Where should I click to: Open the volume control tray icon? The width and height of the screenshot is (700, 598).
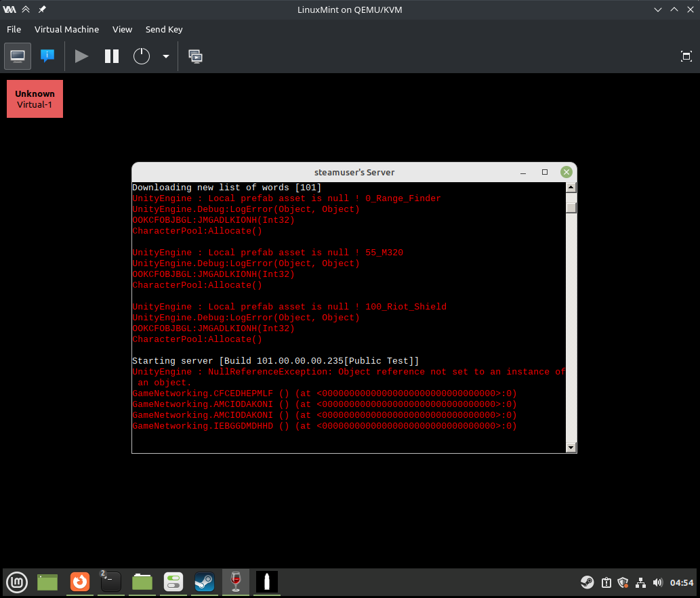(x=657, y=582)
